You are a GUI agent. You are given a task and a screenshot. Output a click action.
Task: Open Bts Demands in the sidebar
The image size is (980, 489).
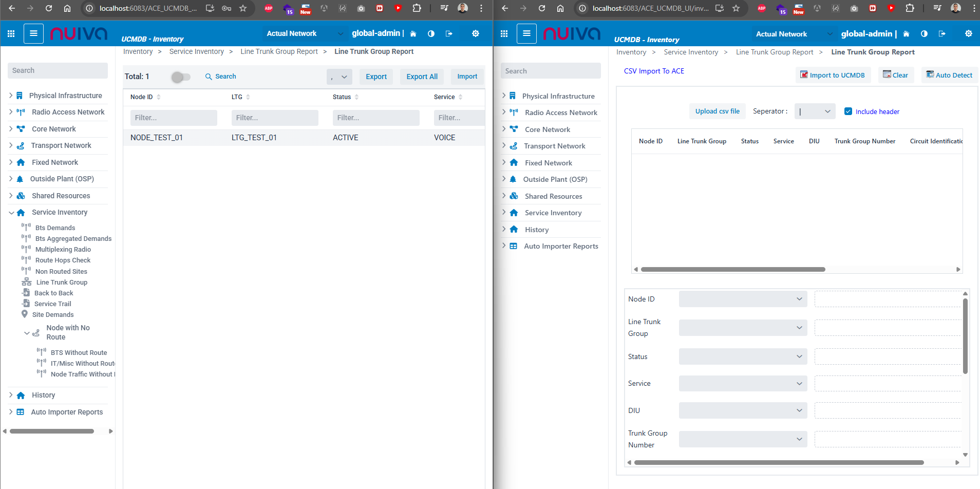(x=55, y=228)
